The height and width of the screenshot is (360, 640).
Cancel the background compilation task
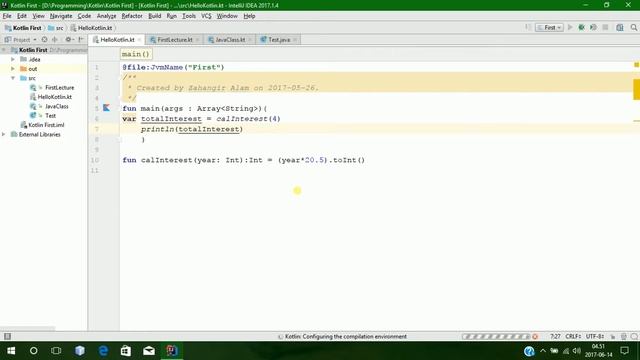tap(535, 336)
